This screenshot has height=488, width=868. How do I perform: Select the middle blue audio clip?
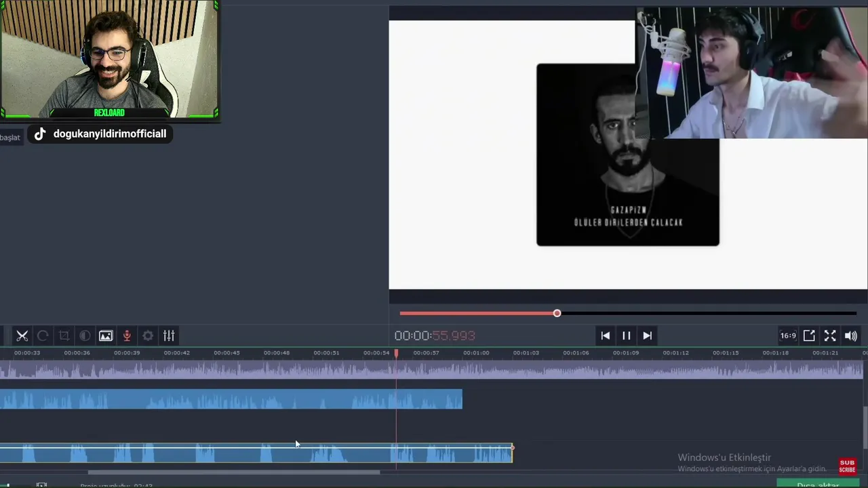231,399
